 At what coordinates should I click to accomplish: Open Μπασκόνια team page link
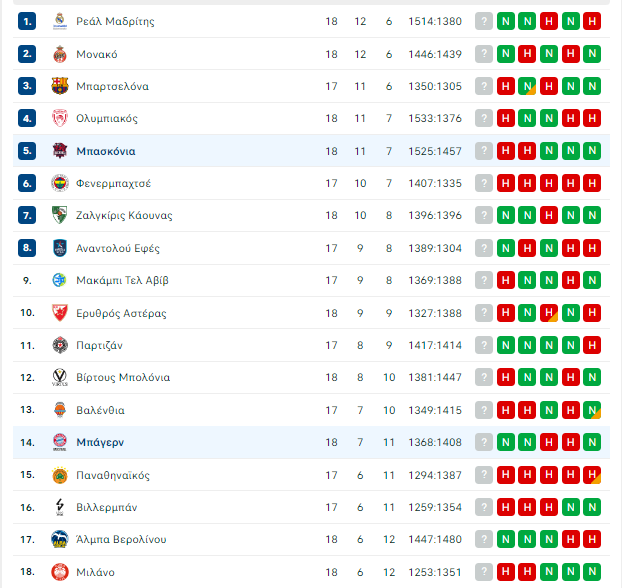click(x=106, y=151)
